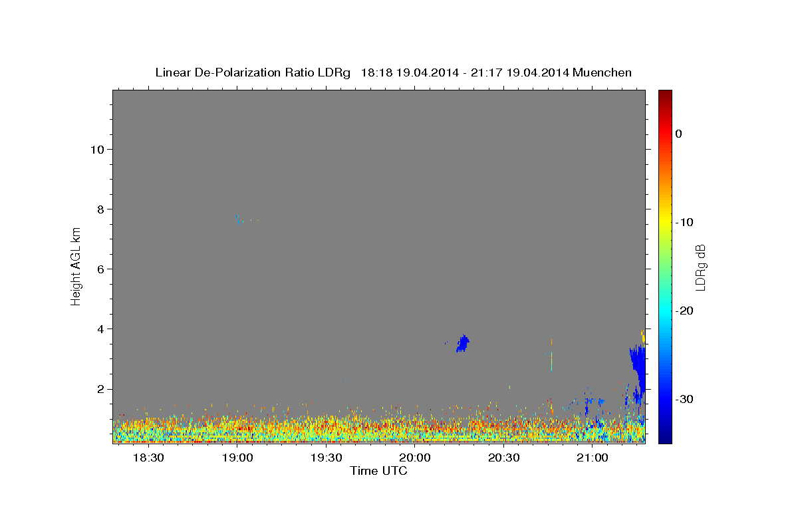Click the dark red top of colorbar
The height and width of the screenshot is (532, 798).
[665, 96]
